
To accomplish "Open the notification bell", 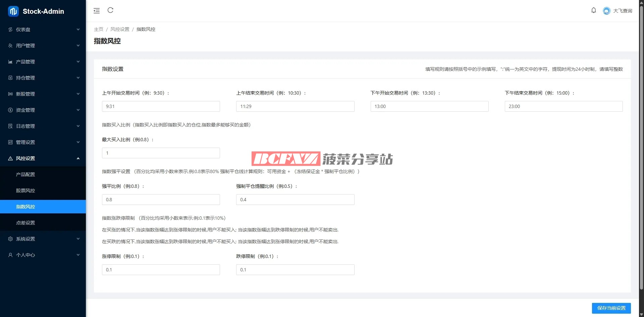I will 593,10.
